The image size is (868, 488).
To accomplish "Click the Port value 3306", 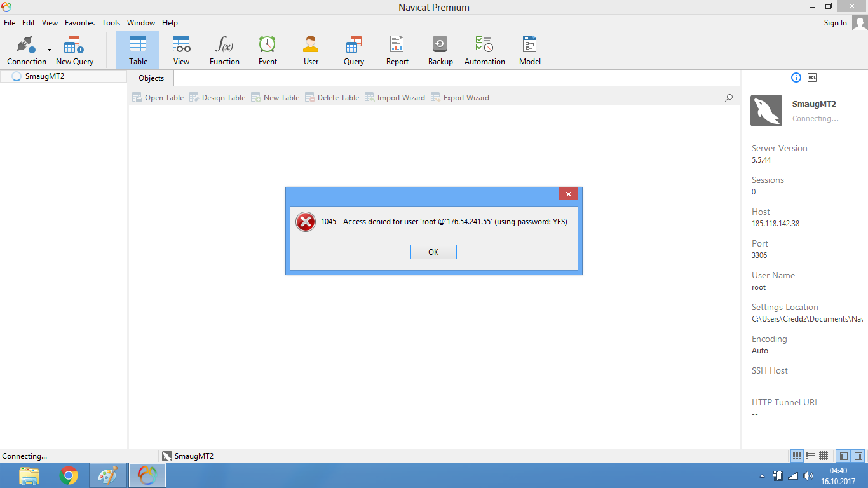I will 759,255.
